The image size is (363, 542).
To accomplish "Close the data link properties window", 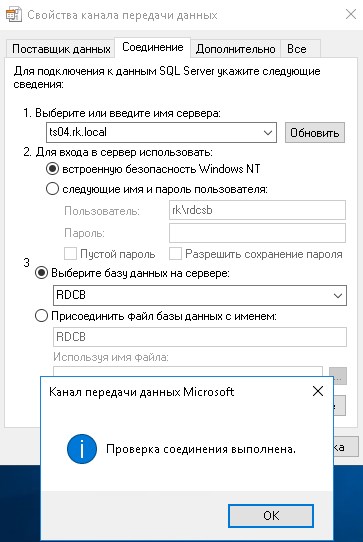I will (x=351, y=15).
